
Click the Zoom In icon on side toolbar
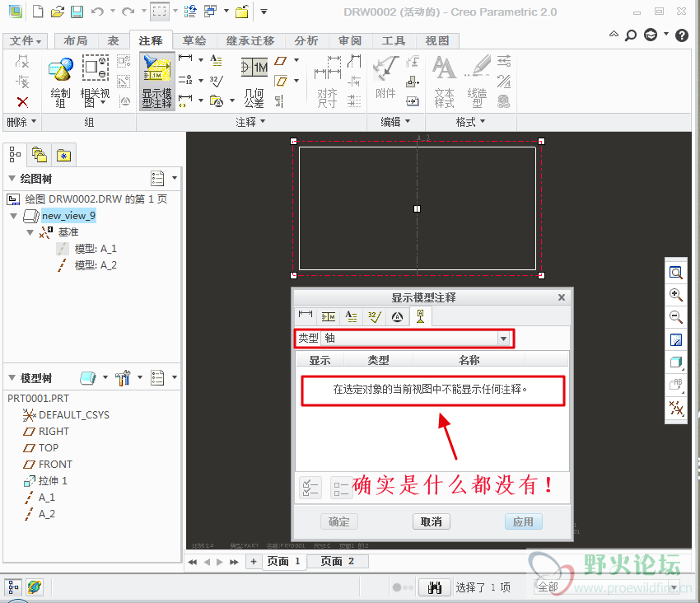(x=676, y=295)
